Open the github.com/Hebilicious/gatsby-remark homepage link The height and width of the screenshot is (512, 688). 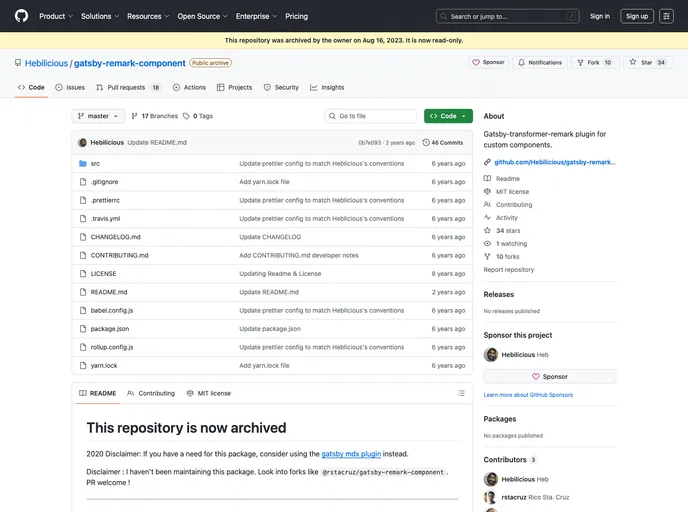click(555, 162)
